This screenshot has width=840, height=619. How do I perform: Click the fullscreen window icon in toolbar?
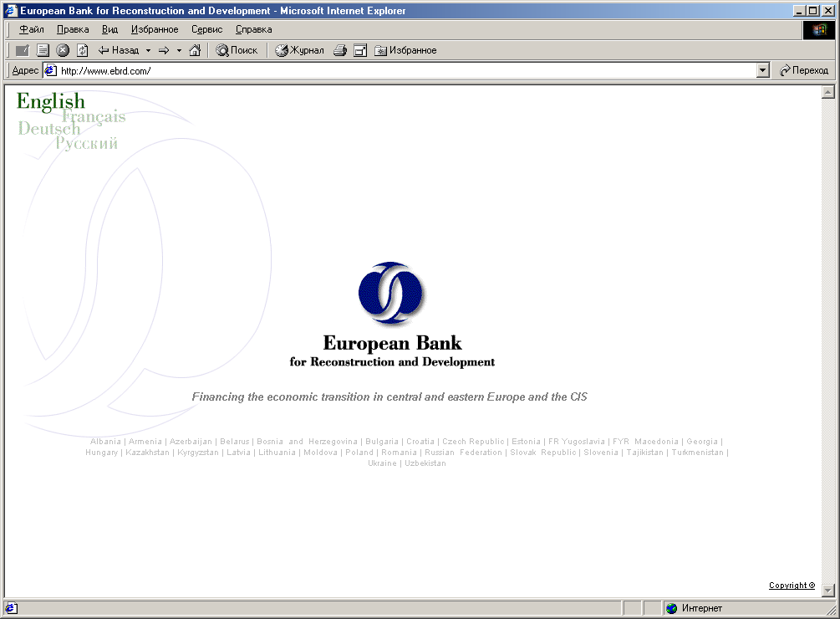click(360, 50)
